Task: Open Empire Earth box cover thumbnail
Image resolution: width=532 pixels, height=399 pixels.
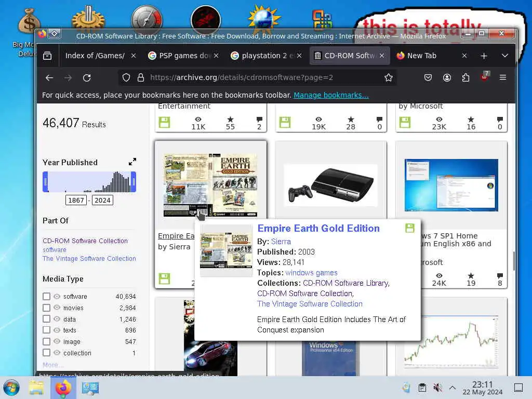Action: pos(210,185)
